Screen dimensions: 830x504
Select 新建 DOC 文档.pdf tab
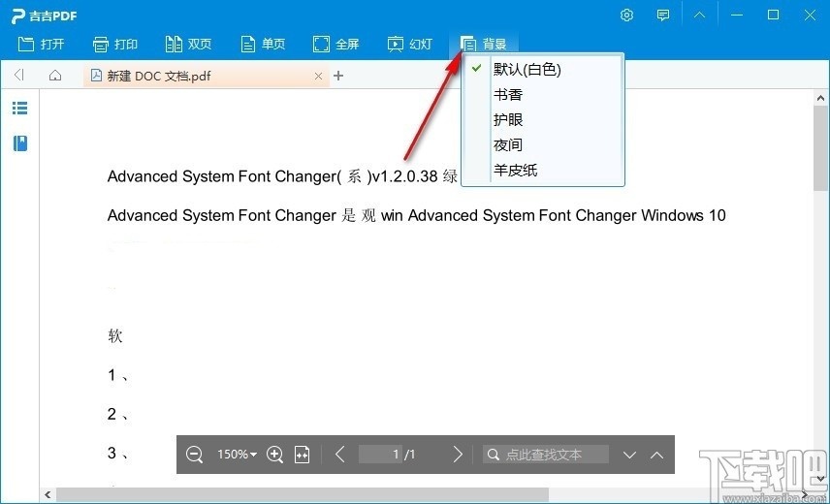(x=207, y=76)
